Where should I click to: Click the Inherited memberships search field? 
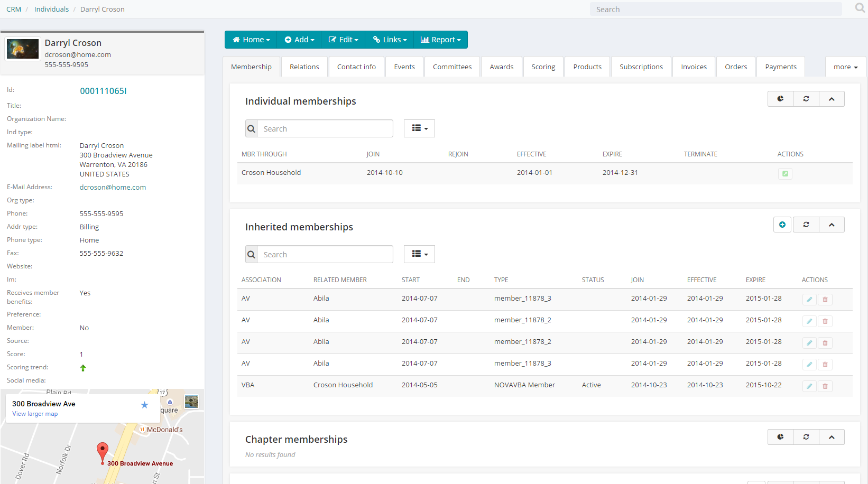[x=325, y=254]
